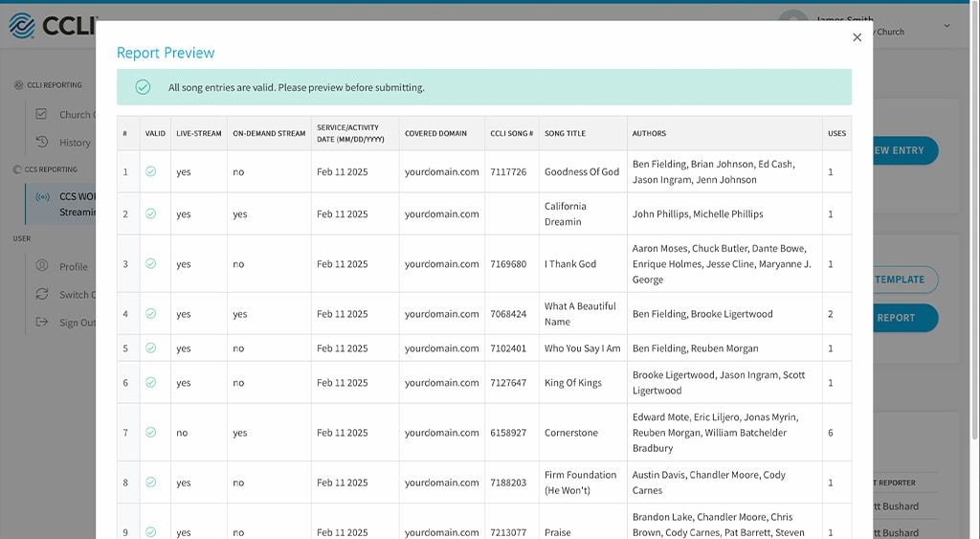980x539 pixels.
Task: Click the Valid column header
Action: 155,133
